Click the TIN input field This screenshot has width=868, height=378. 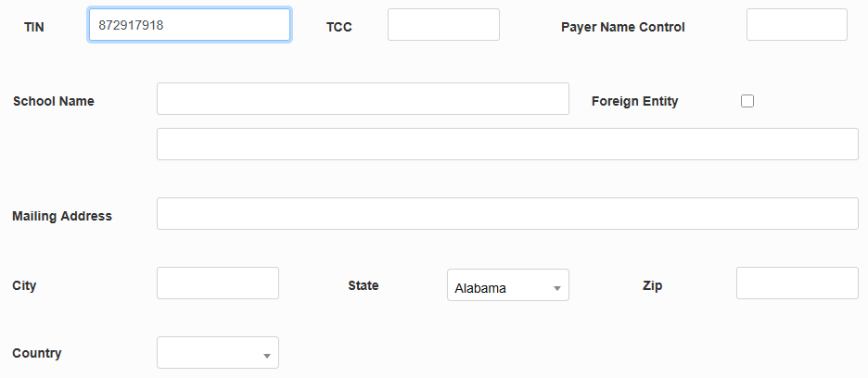click(189, 25)
